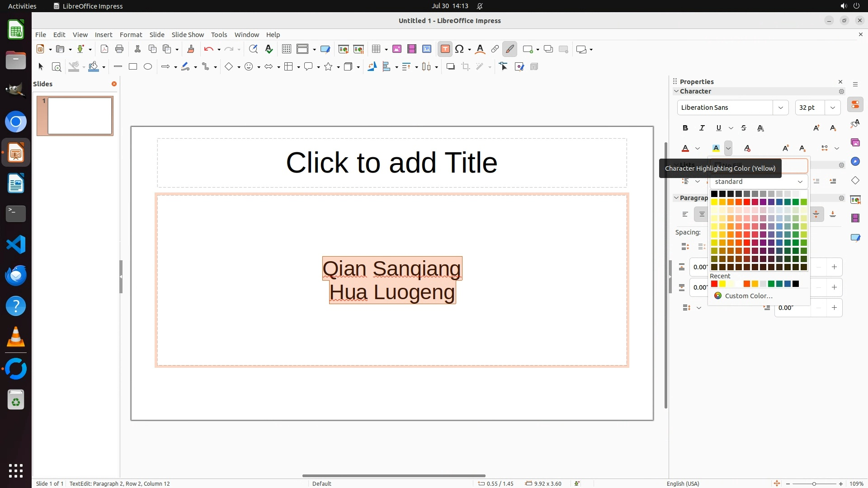This screenshot has height=488, width=868.
Task: Click the Insert Special Character icon
Action: click(x=460, y=49)
